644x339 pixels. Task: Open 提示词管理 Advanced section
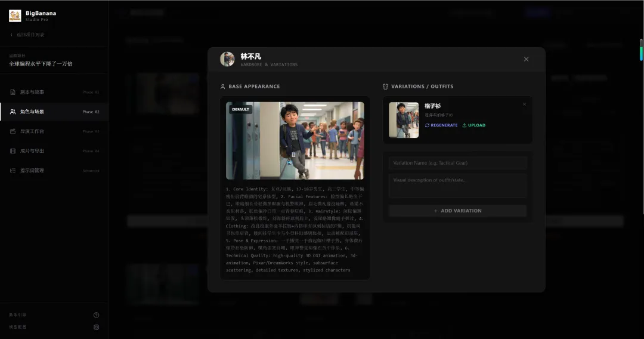(x=54, y=171)
